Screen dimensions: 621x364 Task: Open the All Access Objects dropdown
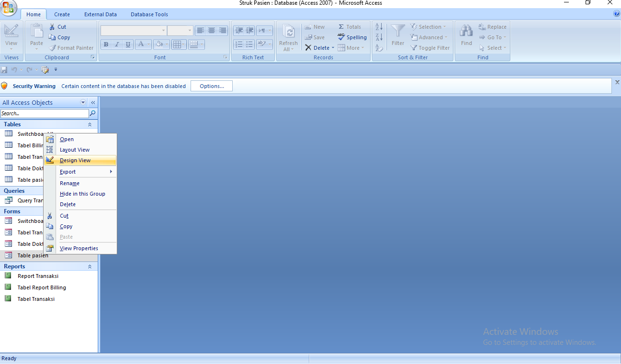pyautogui.click(x=82, y=102)
